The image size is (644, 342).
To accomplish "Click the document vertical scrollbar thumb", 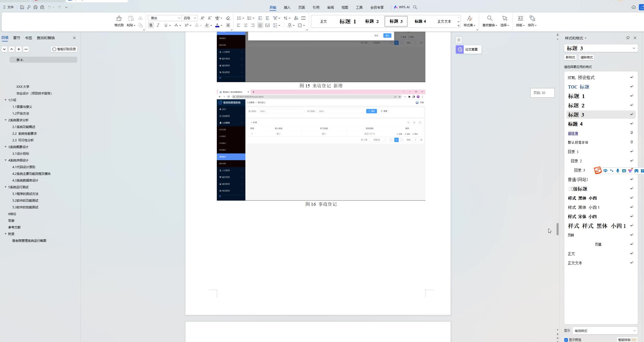I will click(x=557, y=229).
